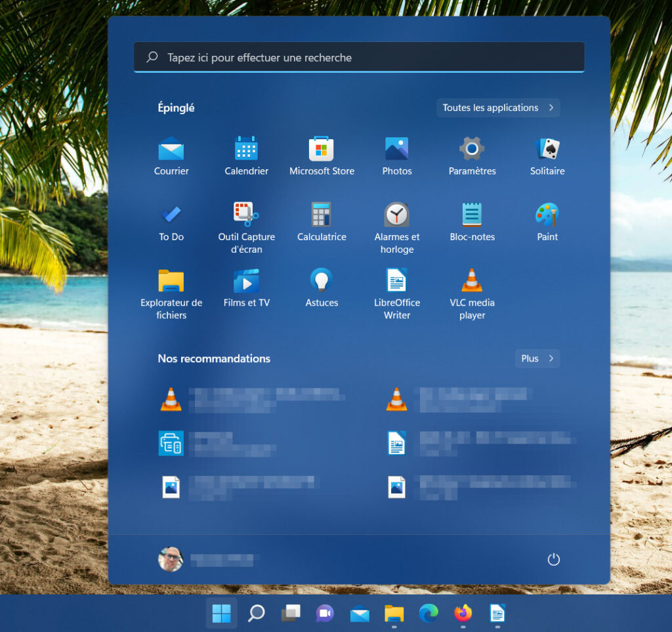Click the search field at top

pos(359,57)
